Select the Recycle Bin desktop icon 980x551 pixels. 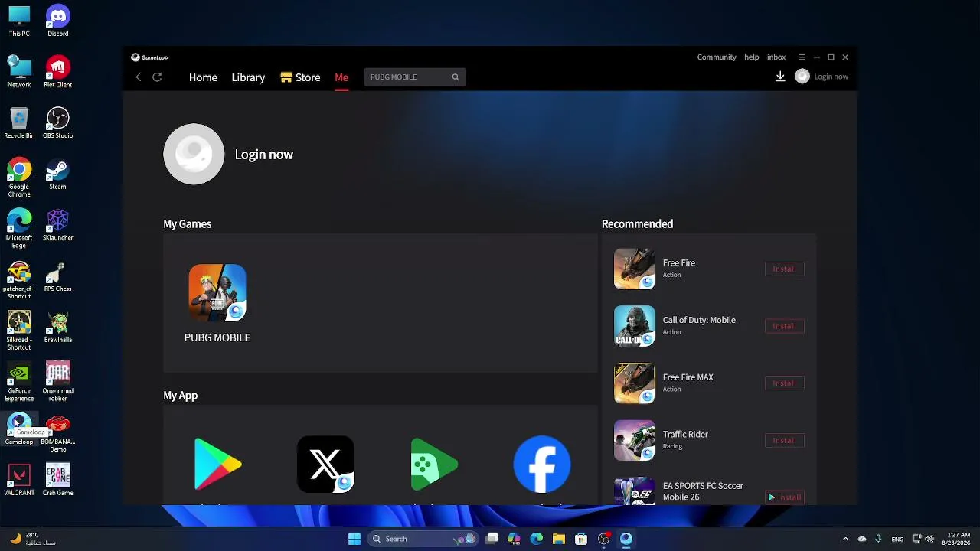(19, 123)
